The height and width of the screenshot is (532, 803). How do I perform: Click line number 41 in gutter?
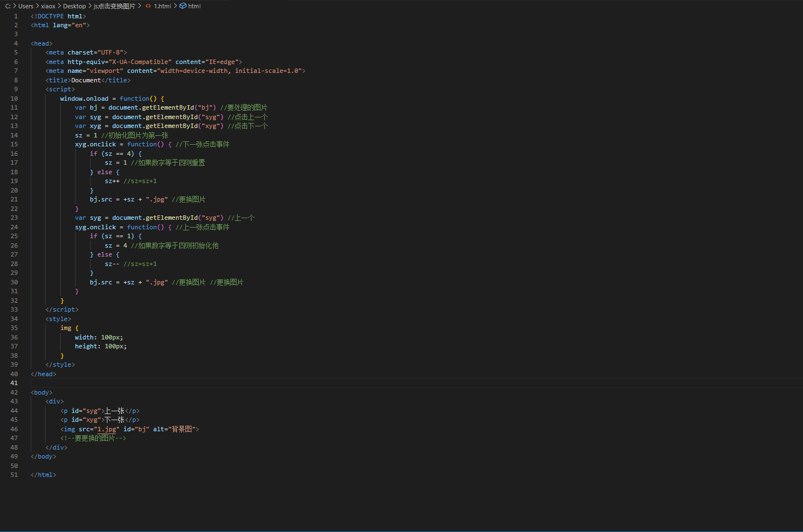14,383
